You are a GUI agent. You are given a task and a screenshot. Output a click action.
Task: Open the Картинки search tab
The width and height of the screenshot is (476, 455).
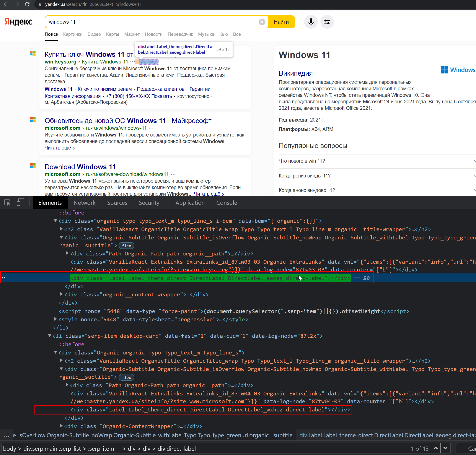click(73, 34)
